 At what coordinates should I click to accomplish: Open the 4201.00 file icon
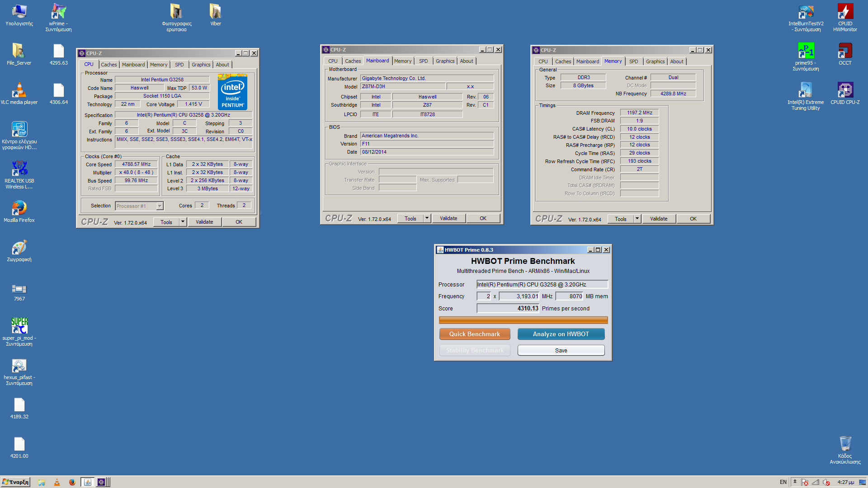tap(19, 447)
